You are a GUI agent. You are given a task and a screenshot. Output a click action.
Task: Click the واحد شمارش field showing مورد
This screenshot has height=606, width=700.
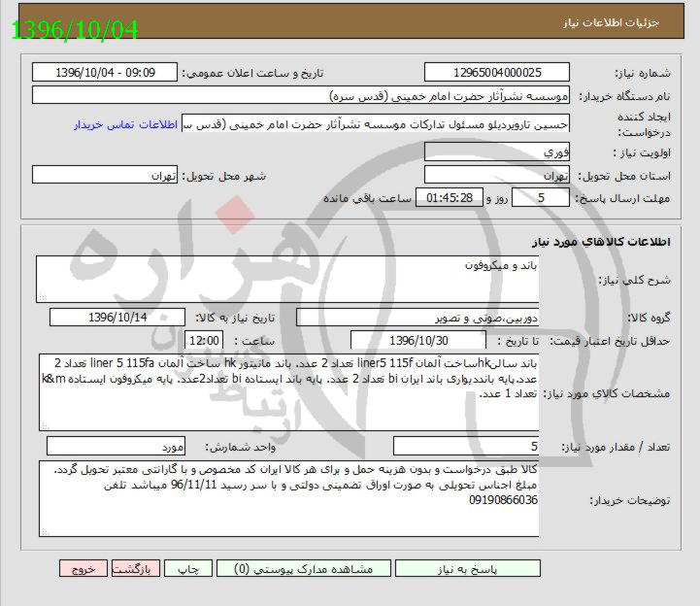(x=117, y=446)
